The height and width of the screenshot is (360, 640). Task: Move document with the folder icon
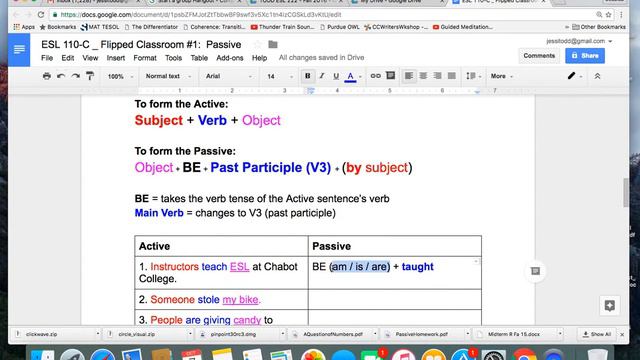click(x=273, y=44)
